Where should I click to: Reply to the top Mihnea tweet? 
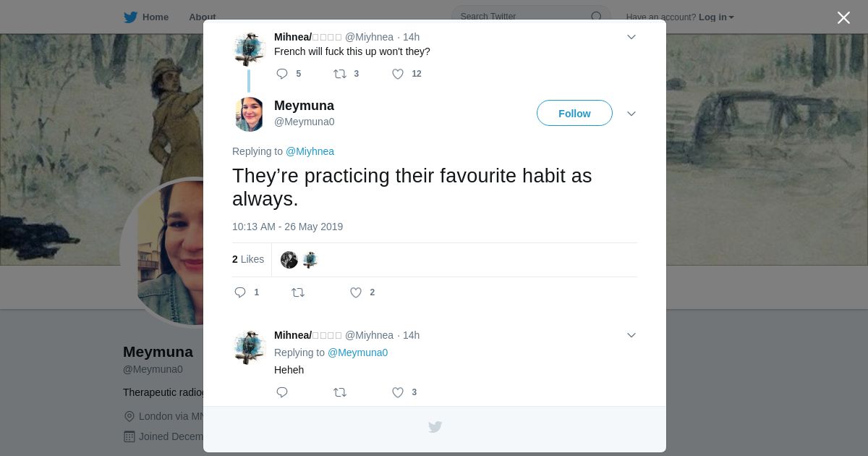click(x=282, y=74)
